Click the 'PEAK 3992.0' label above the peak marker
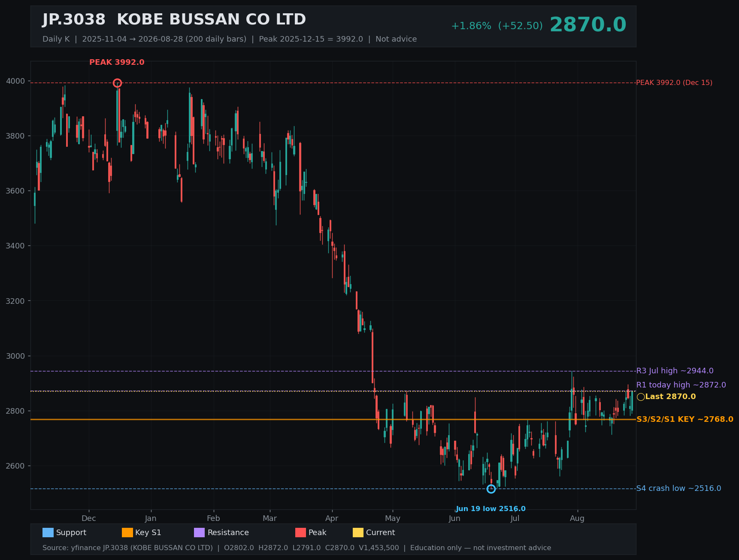The width and height of the screenshot is (739, 560). (117, 62)
